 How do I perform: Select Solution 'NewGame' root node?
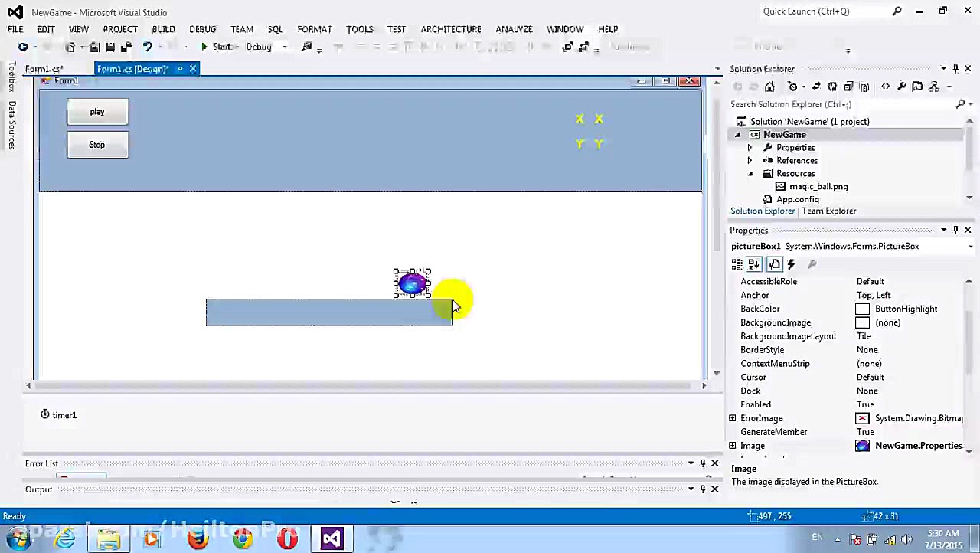[809, 121]
